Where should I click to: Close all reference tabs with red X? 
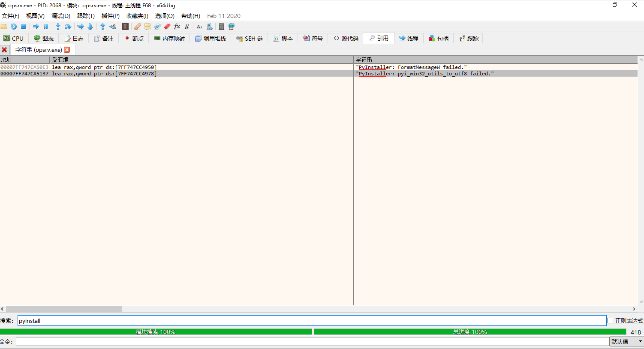coord(4,50)
